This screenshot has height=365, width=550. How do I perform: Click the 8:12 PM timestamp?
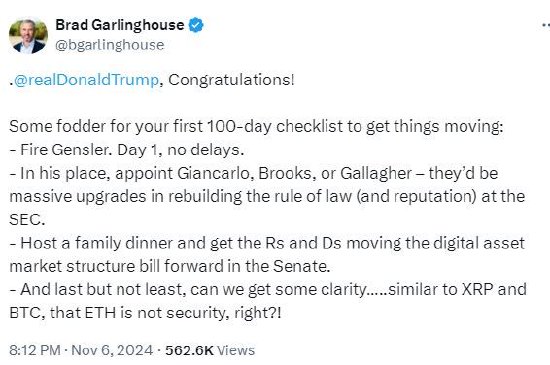(x=35, y=350)
